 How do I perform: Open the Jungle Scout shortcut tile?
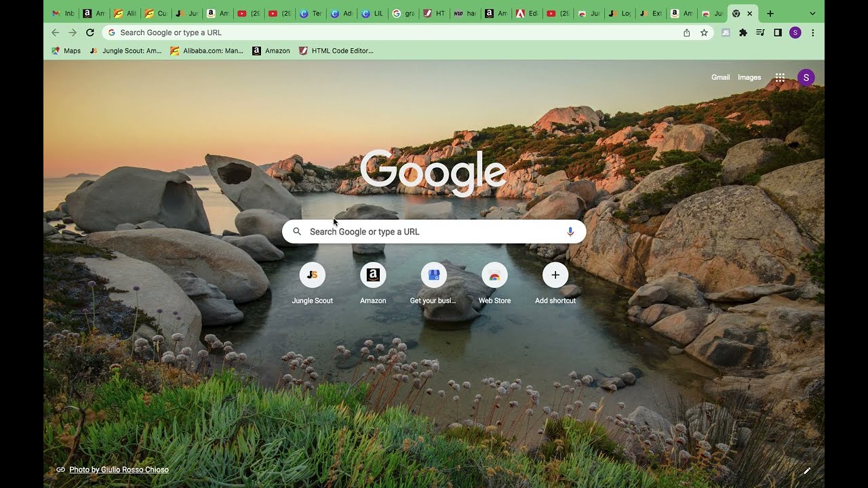(x=313, y=283)
